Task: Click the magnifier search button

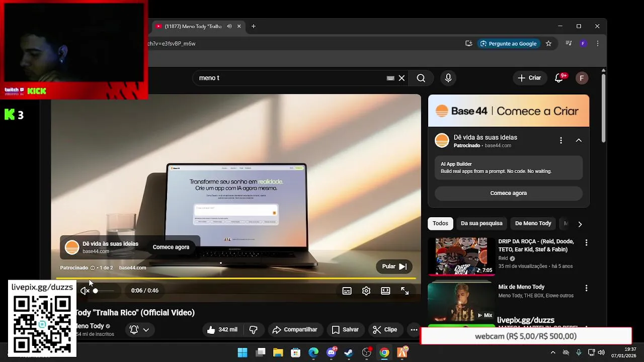Action: tap(421, 78)
